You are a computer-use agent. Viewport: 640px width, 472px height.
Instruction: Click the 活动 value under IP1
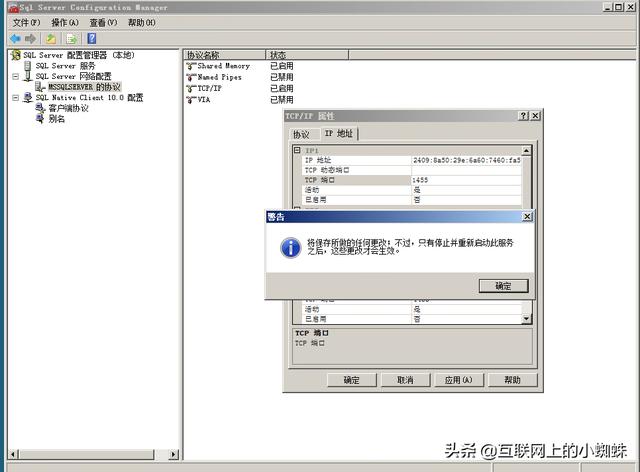click(x=466, y=190)
